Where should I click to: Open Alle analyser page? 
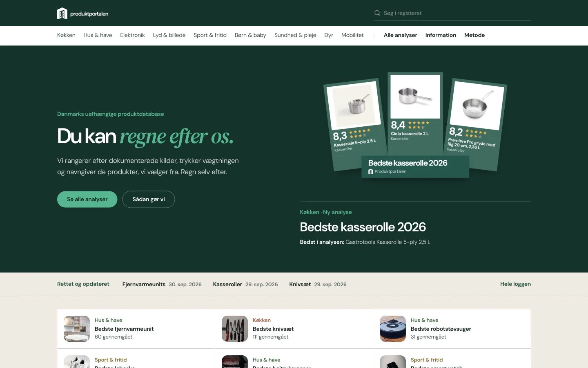(401, 35)
